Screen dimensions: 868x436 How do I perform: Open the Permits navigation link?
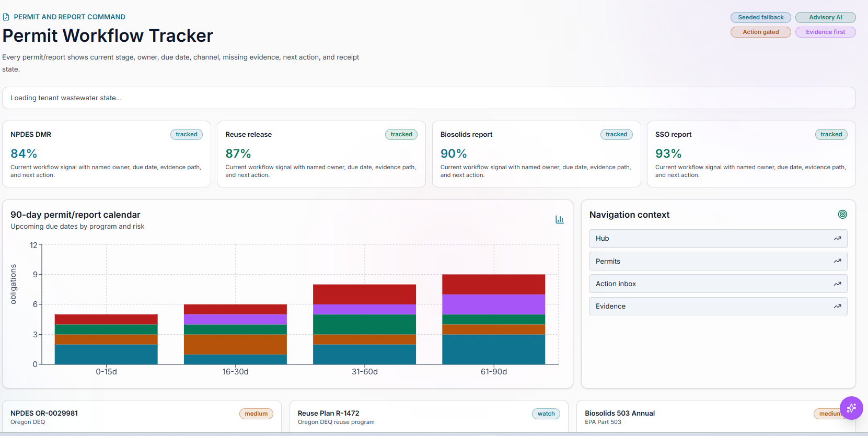coord(718,261)
